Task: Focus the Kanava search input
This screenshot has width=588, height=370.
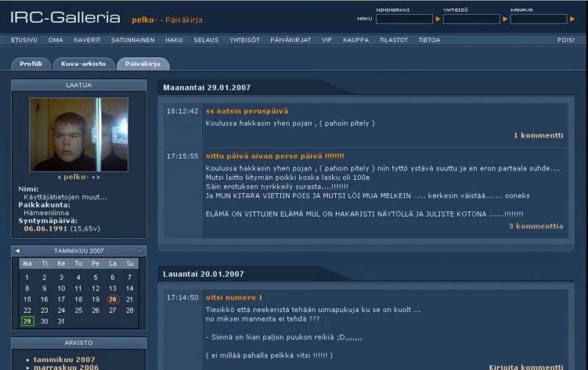Action: pyautogui.click(x=538, y=19)
